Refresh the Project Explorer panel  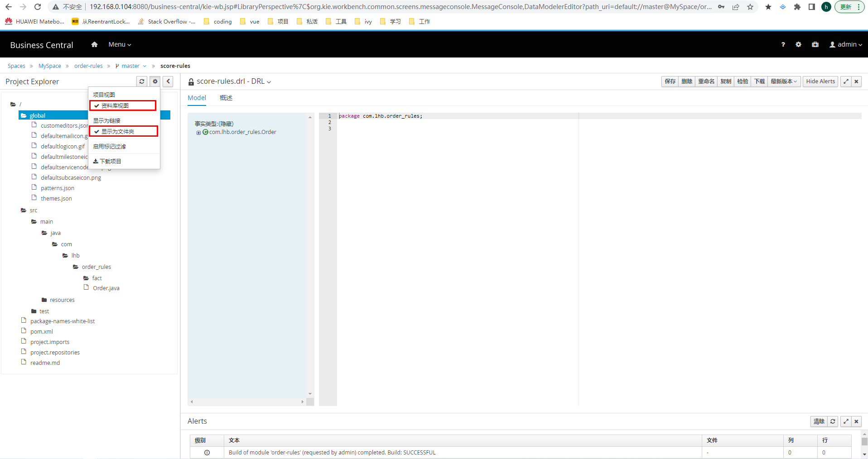142,81
